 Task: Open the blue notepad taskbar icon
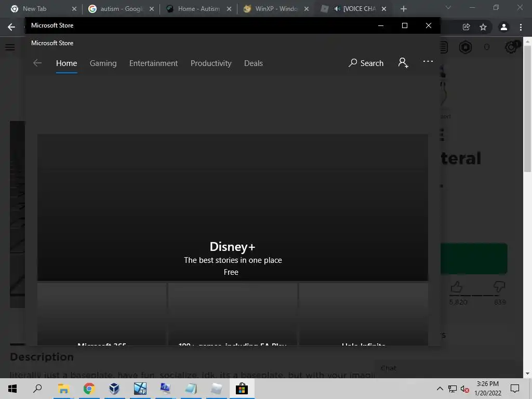(x=191, y=389)
